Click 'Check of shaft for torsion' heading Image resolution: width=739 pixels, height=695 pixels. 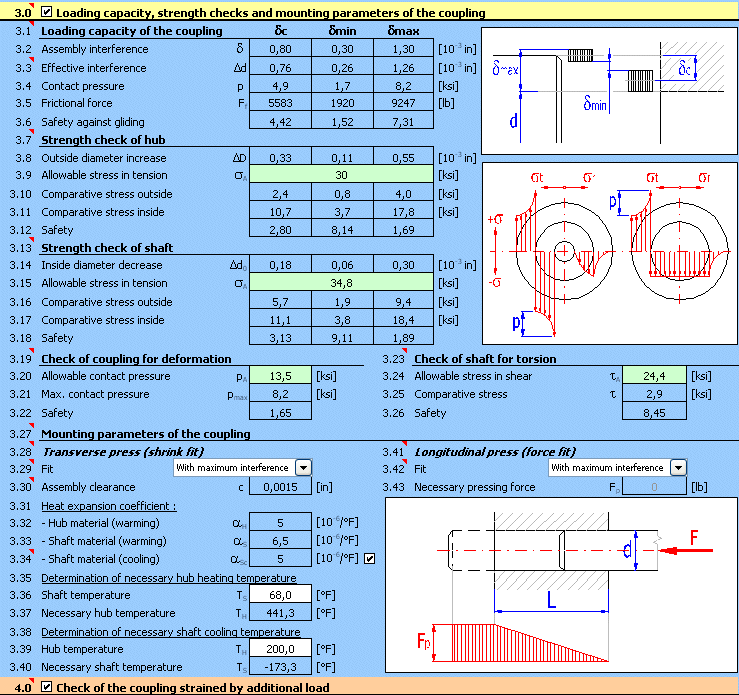(x=485, y=359)
